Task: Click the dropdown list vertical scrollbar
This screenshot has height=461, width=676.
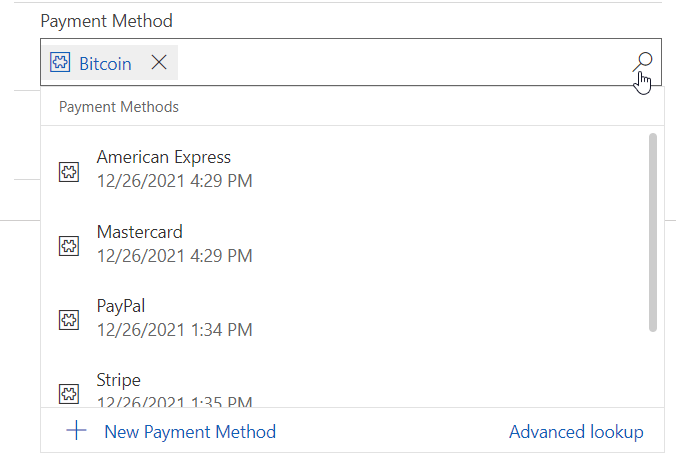Action: [x=653, y=232]
